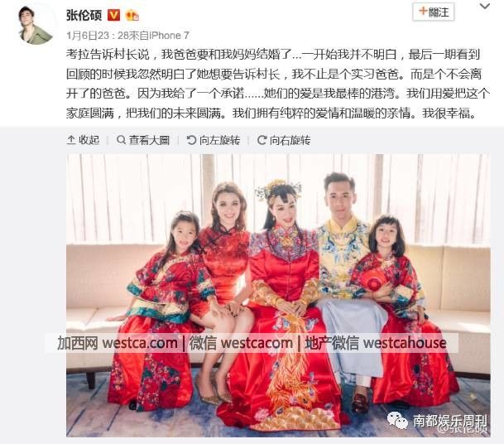The height and width of the screenshot is (444, 504).
Task: Click the family wedding photo
Action: tap(278, 296)
